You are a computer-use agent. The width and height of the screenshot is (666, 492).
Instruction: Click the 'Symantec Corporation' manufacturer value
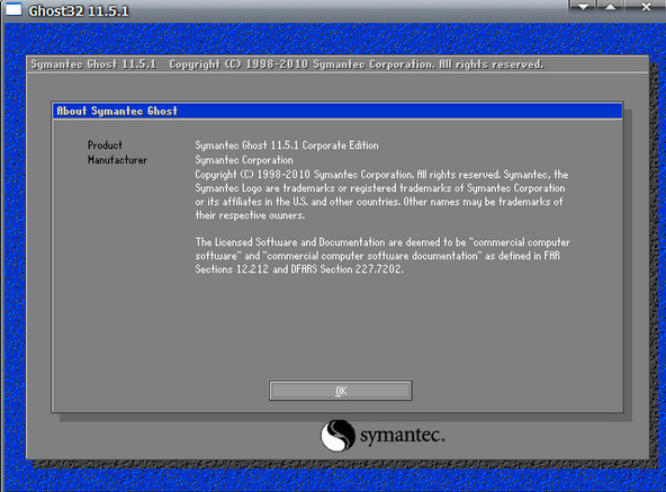point(244,160)
